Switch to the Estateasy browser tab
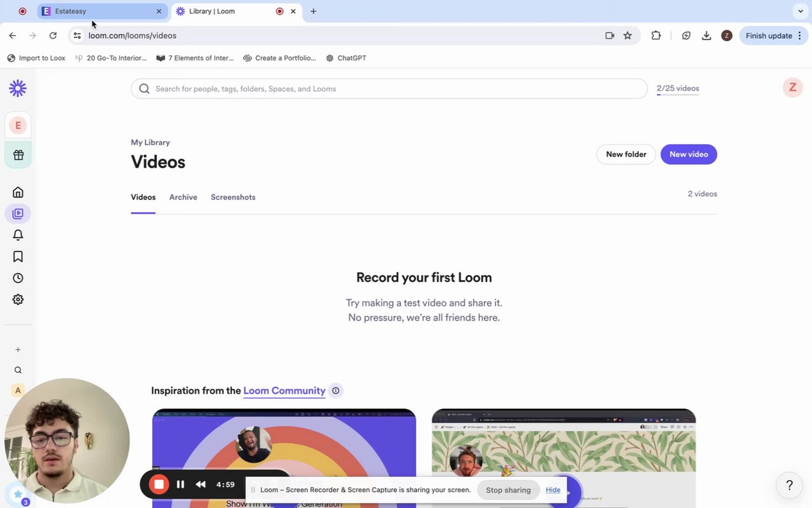The image size is (812, 508). pos(103,11)
